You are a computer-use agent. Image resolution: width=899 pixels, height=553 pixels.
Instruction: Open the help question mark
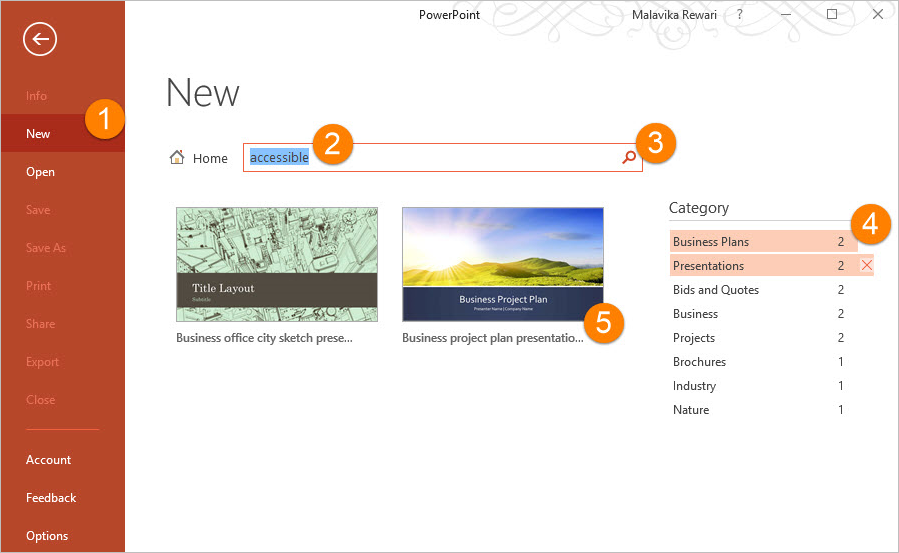tap(740, 14)
